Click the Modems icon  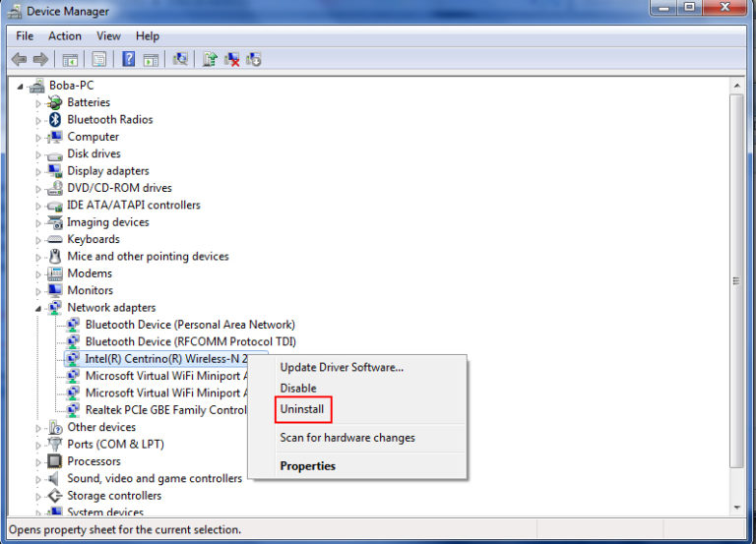[x=54, y=273]
